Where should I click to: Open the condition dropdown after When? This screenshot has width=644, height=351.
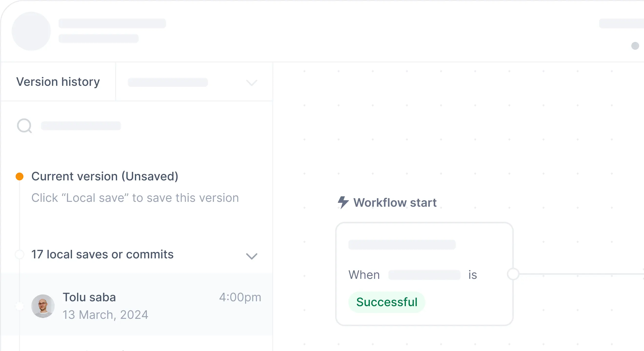pos(424,275)
